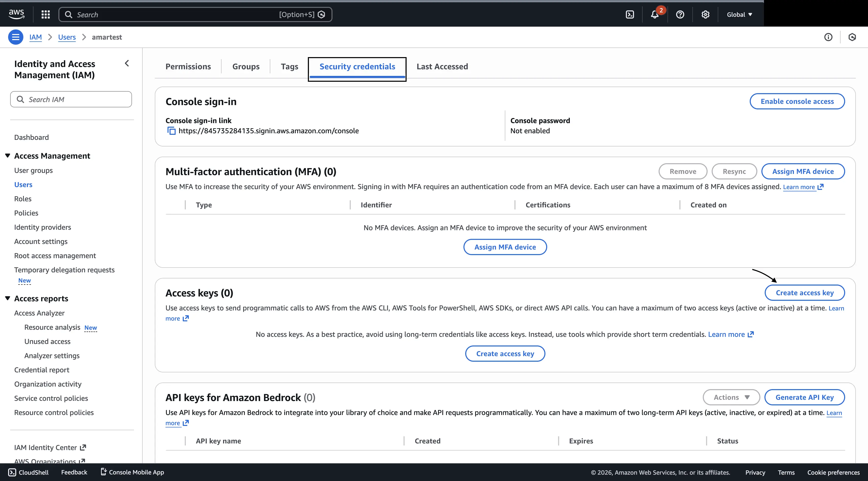Open Resource analysis in sidebar

pyautogui.click(x=52, y=327)
